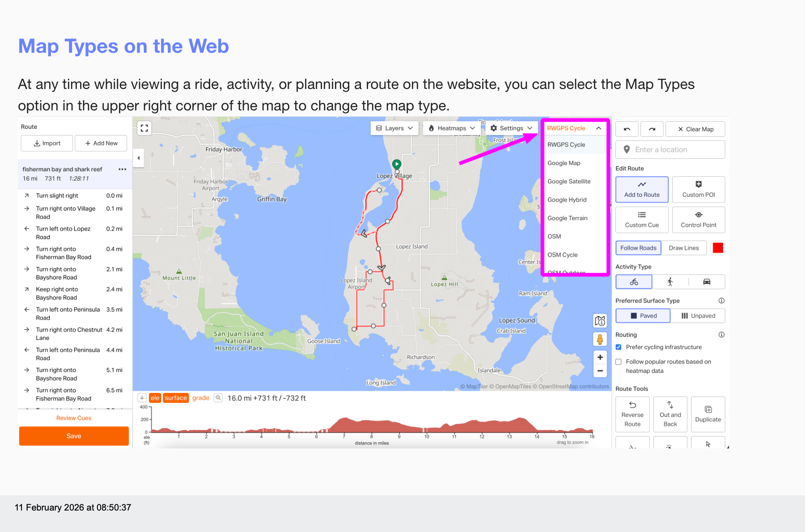The height and width of the screenshot is (532, 805).
Task: Open the Settings dropdown
Action: (512, 128)
